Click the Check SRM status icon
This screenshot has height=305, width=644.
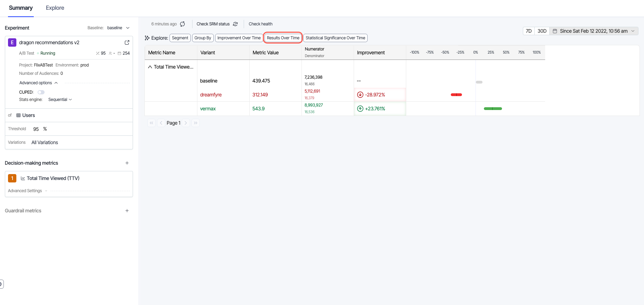tap(235, 24)
